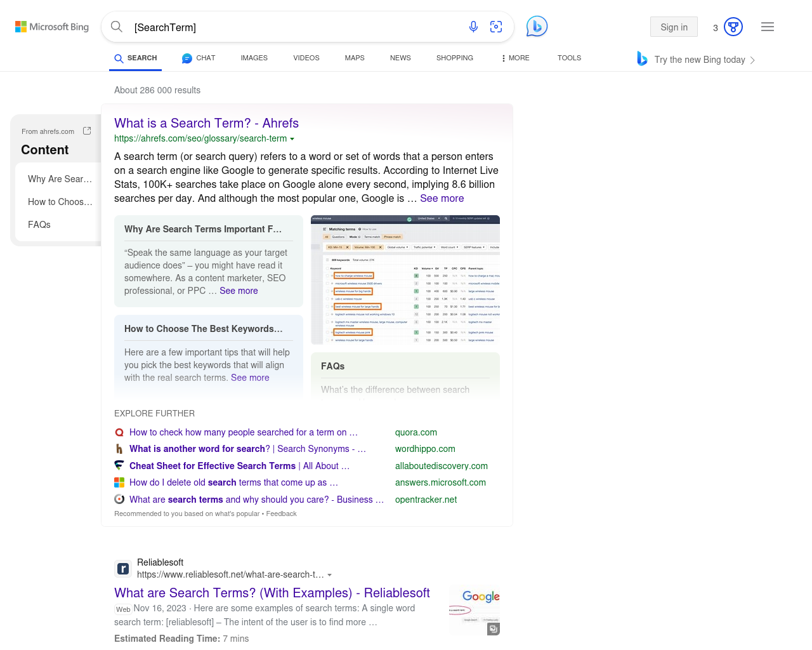Switch to the Maps tab
Screen dimensions: 812x650
coord(355,58)
